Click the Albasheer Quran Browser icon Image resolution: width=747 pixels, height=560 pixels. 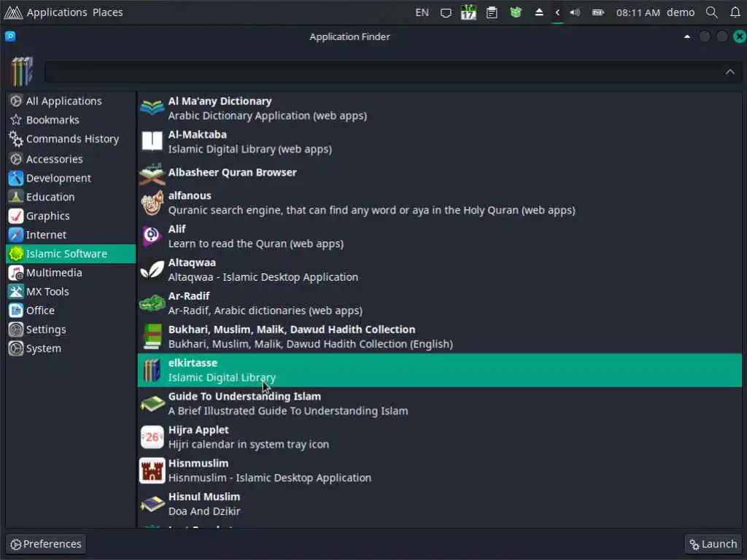[152, 174]
